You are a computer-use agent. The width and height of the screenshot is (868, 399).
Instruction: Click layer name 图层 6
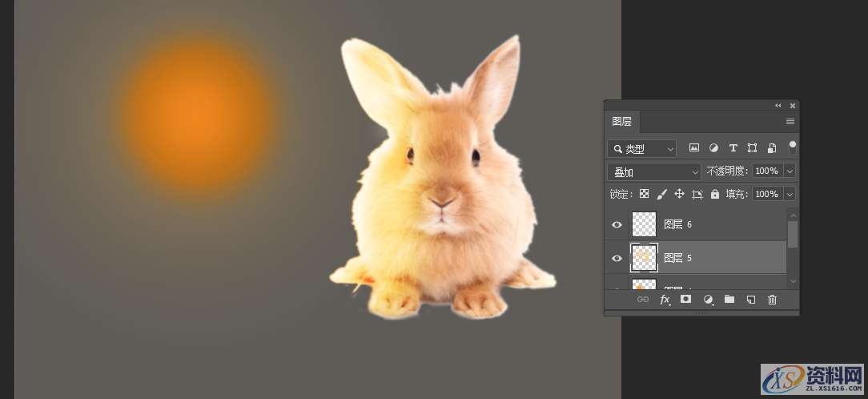click(677, 224)
